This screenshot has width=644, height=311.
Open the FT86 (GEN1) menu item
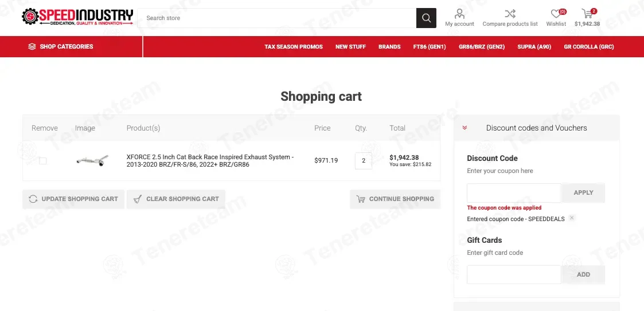pos(429,47)
